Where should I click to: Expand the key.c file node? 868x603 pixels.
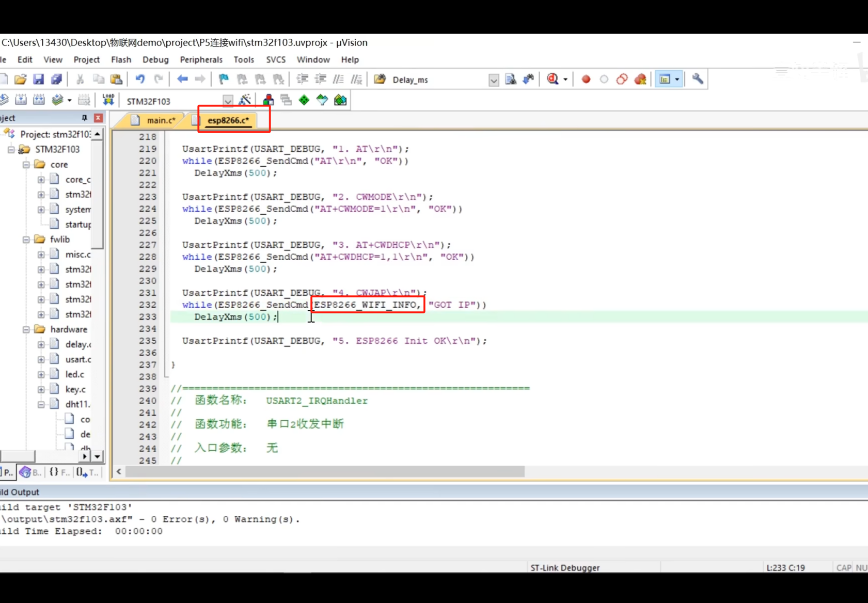click(x=41, y=389)
